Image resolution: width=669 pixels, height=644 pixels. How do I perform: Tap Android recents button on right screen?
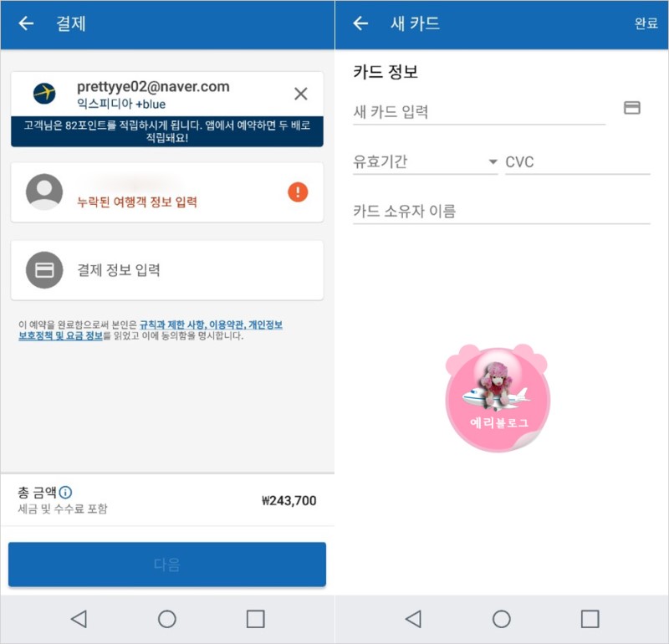(x=590, y=619)
